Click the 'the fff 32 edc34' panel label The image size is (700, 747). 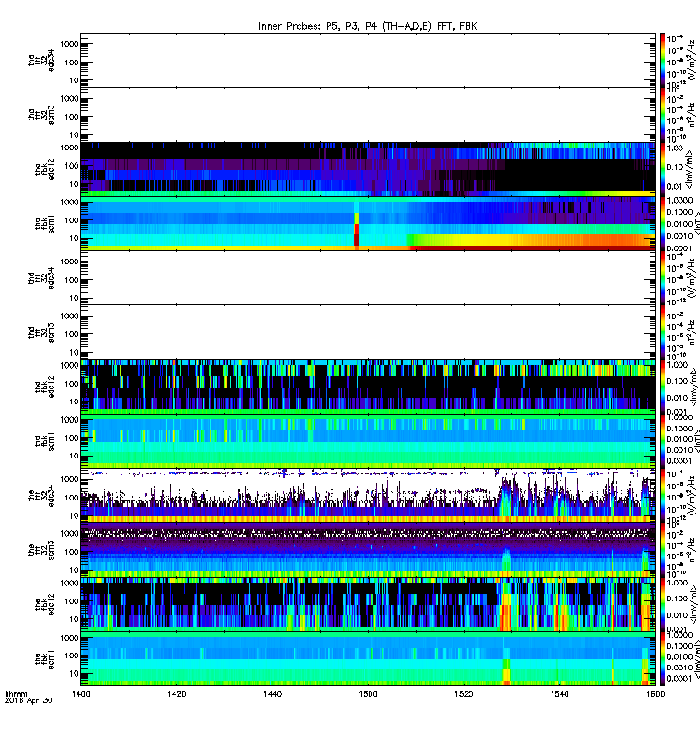point(41,496)
